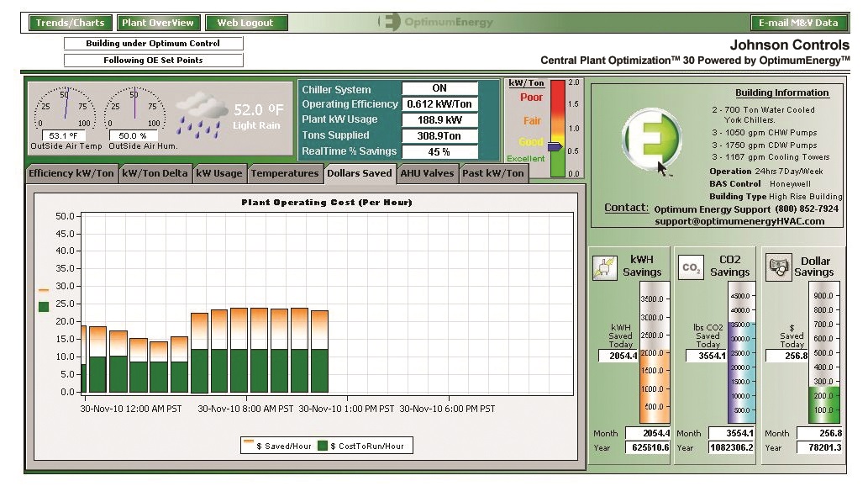Click E-mail M&V Data button
Screen dimensions: 868x486
(797, 23)
